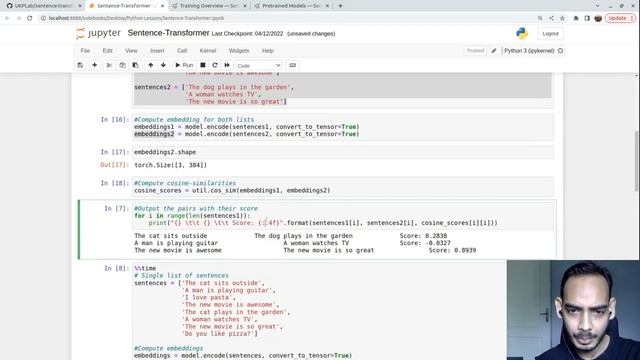
Task: Open the View menu
Action: coord(131,51)
